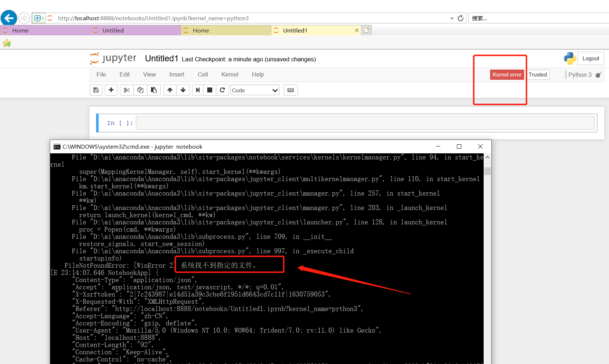Rename notebook by clicking Untitled1 title
Viewport: 609px width, 364px height.
click(161, 58)
